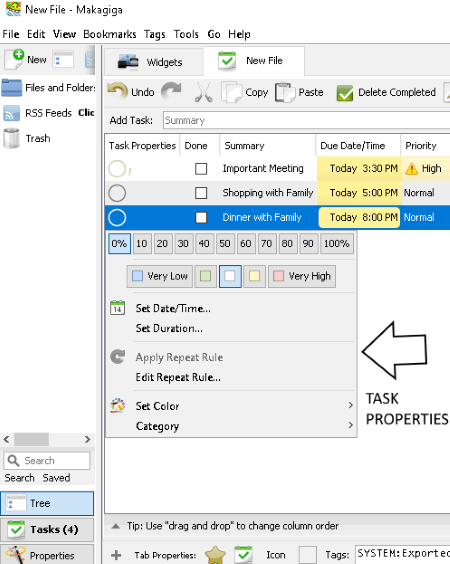Open RSS Feeds sidebar item
The image size is (450, 564).
[x=48, y=113]
